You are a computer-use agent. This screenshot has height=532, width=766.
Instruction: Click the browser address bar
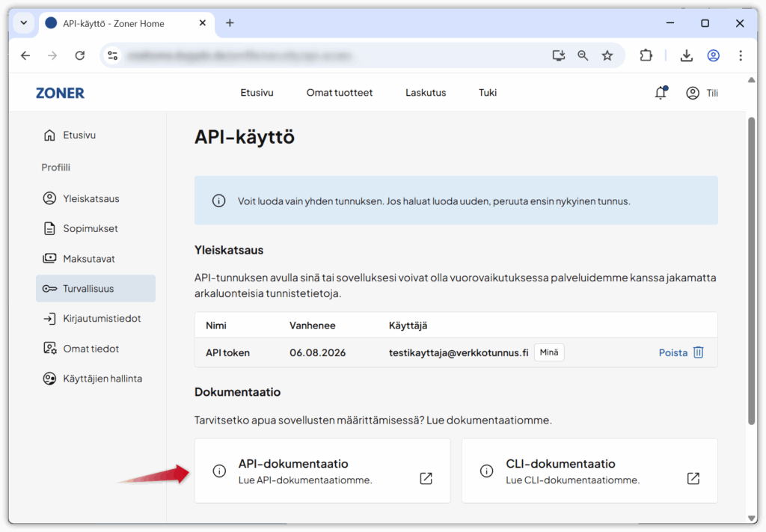[329, 55]
